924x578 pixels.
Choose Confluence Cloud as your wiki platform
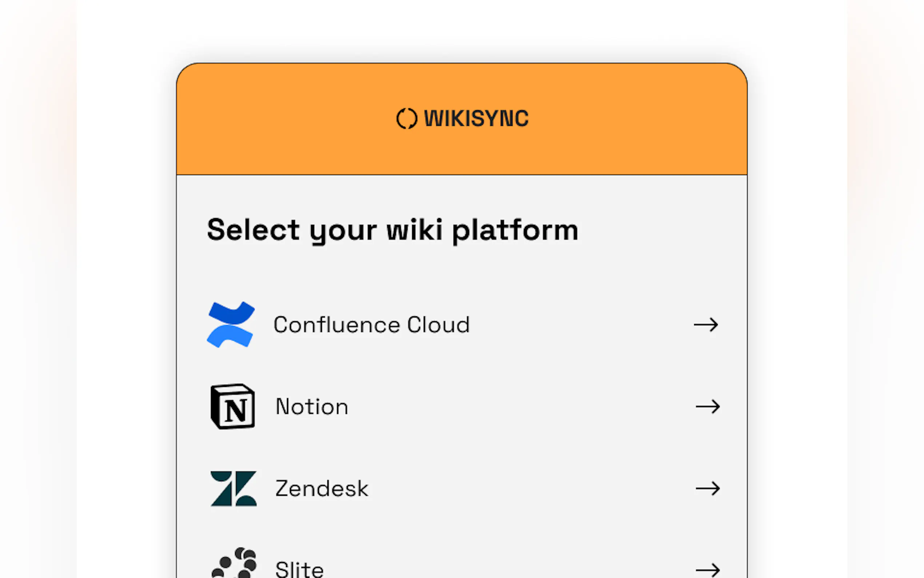(x=706, y=325)
